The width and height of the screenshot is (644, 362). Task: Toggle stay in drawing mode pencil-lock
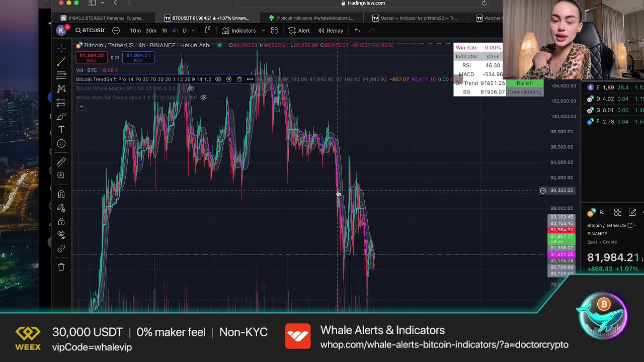click(61, 208)
